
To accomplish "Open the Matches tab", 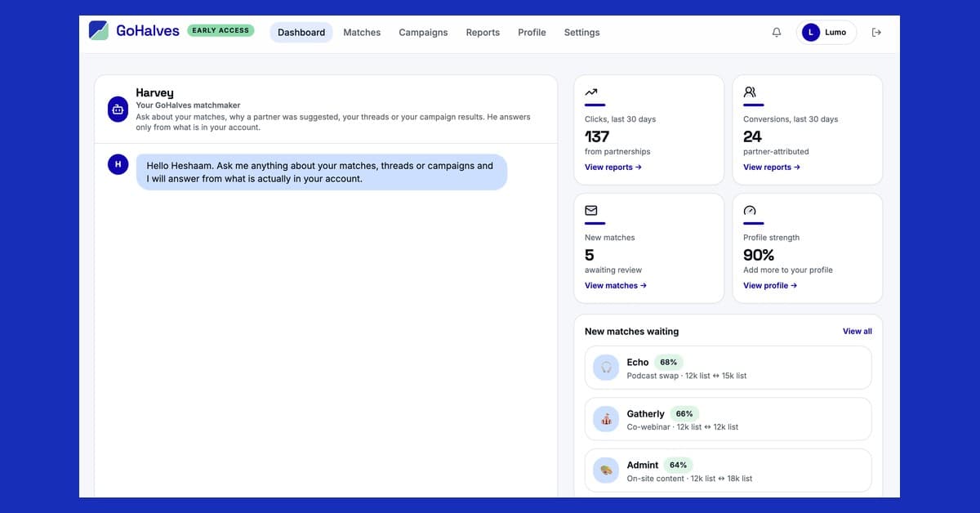I will click(362, 33).
